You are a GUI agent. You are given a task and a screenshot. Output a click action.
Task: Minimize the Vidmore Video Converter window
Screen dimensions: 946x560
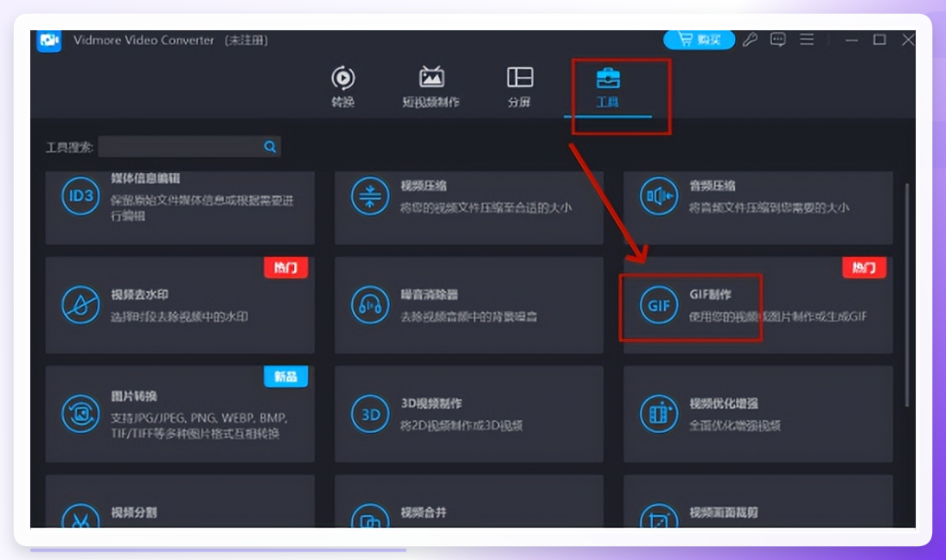pyautogui.click(x=851, y=41)
